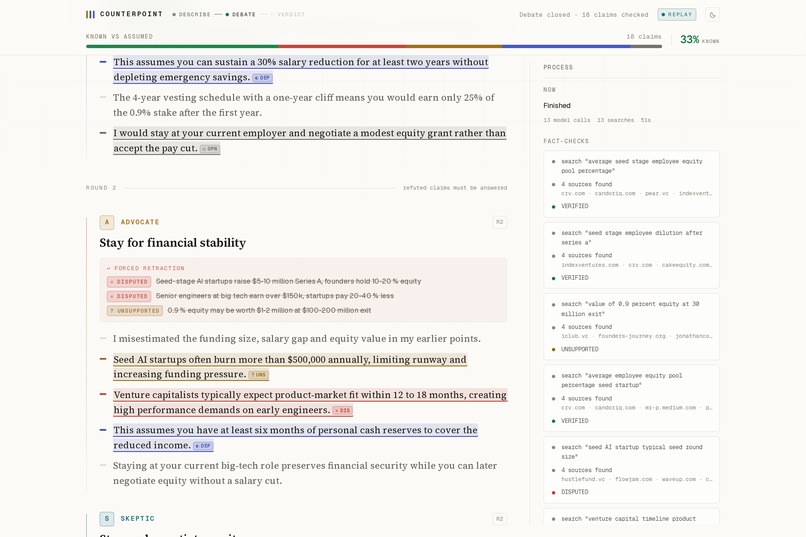Click the Counterpoint logo bars icon
The width and height of the screenshot is (806, 537).
90,14
